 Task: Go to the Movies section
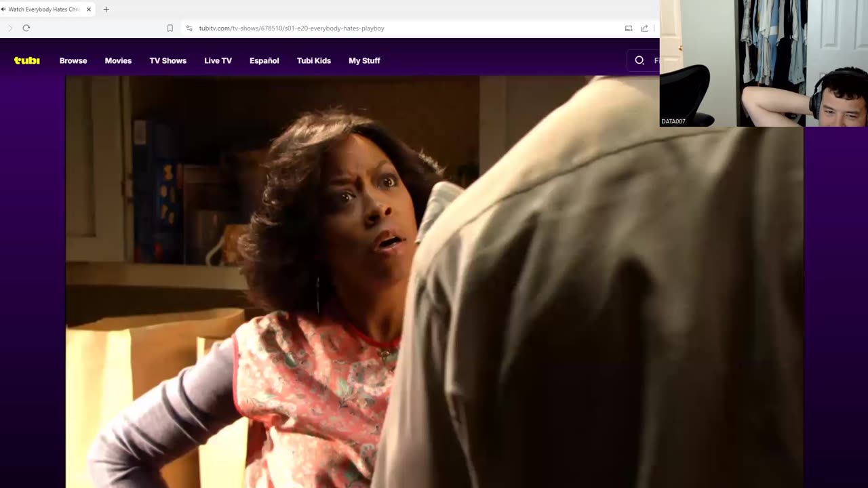click(x=118, y=60)
